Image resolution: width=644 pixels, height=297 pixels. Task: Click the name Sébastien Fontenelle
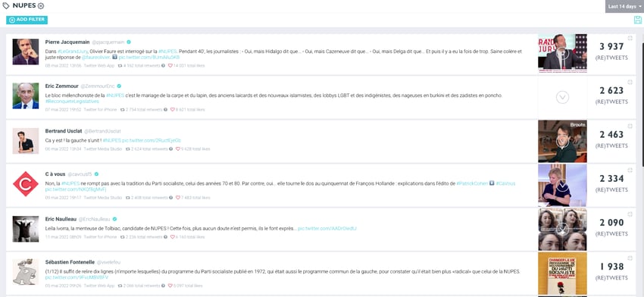coord(70,262)
